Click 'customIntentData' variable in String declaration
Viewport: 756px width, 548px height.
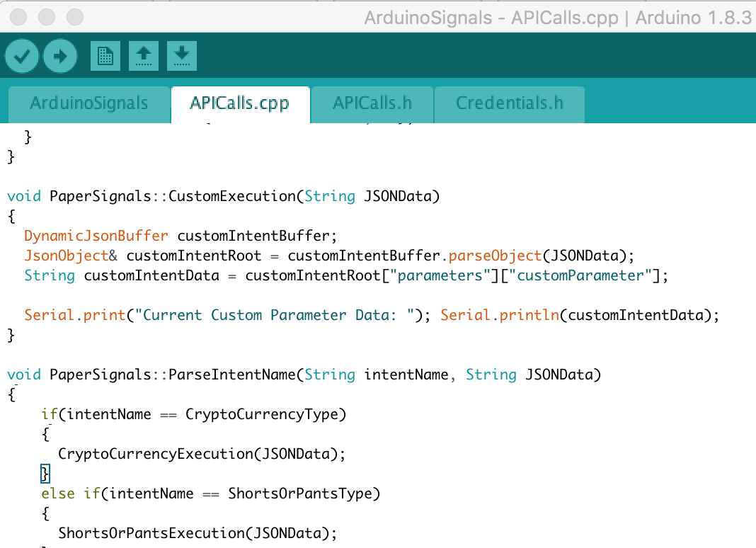(x=151, y=275)
